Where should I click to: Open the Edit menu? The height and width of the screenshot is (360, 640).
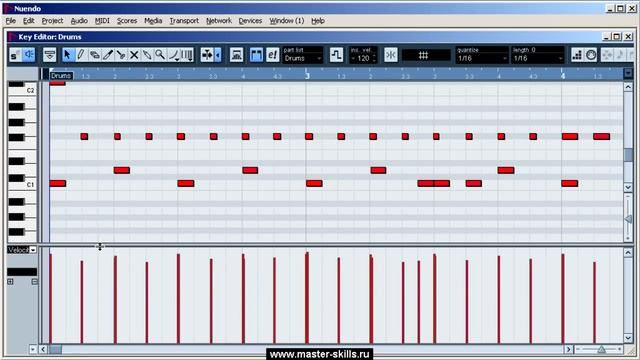click(x=29, y=21)
